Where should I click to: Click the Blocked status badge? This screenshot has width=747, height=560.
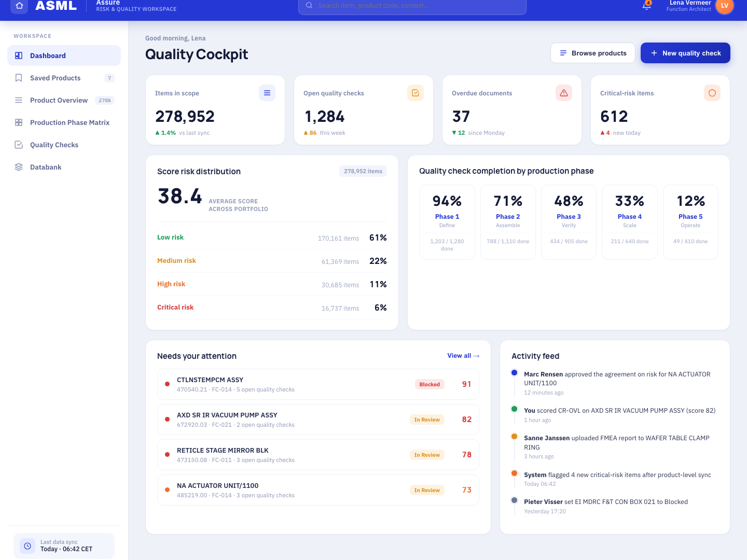430,384
